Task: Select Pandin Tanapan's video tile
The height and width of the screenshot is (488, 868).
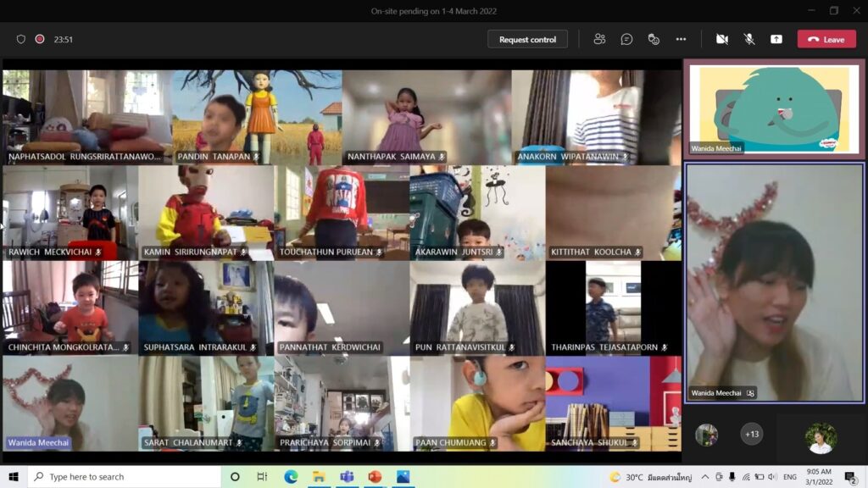Action: tap(256, 117)
